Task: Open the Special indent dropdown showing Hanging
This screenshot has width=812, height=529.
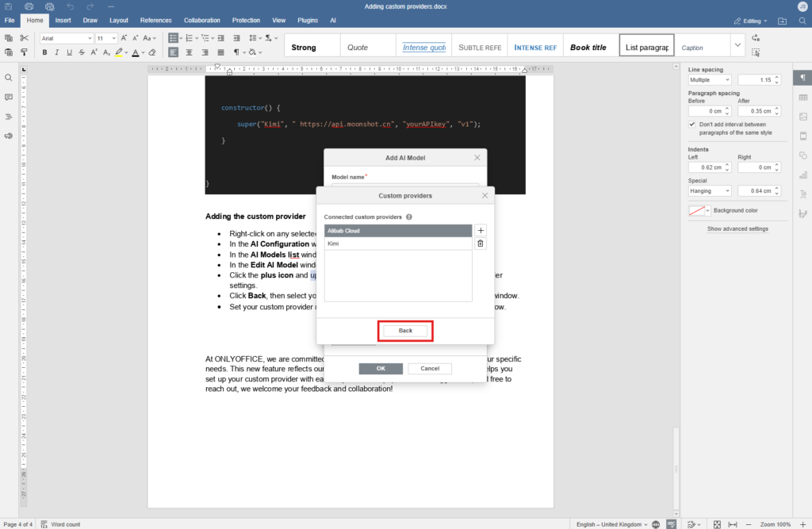Action: (708, 190)
